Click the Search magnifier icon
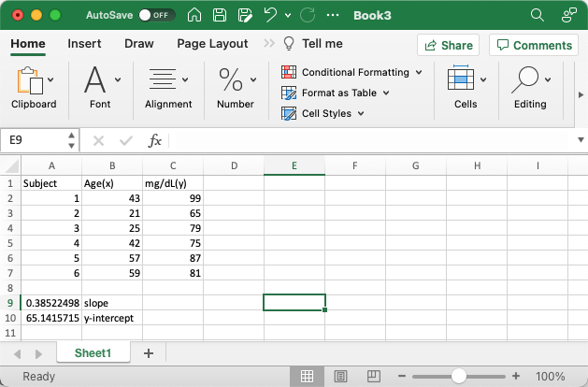The image size is (588, 387). click(537, 16)
